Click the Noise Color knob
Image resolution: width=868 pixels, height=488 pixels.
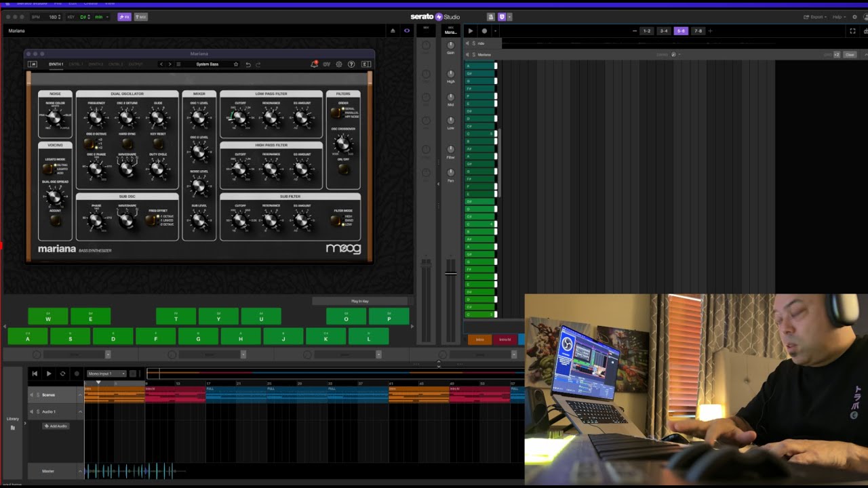[55, 118]
